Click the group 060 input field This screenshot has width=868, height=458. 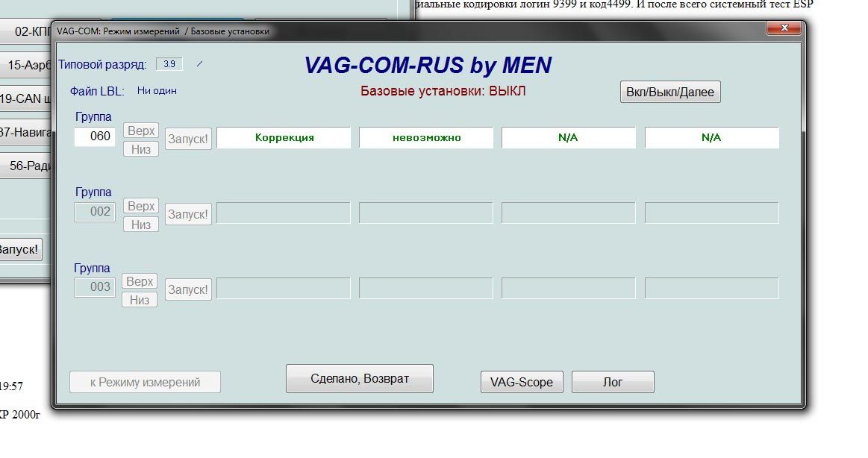(95, 136)
